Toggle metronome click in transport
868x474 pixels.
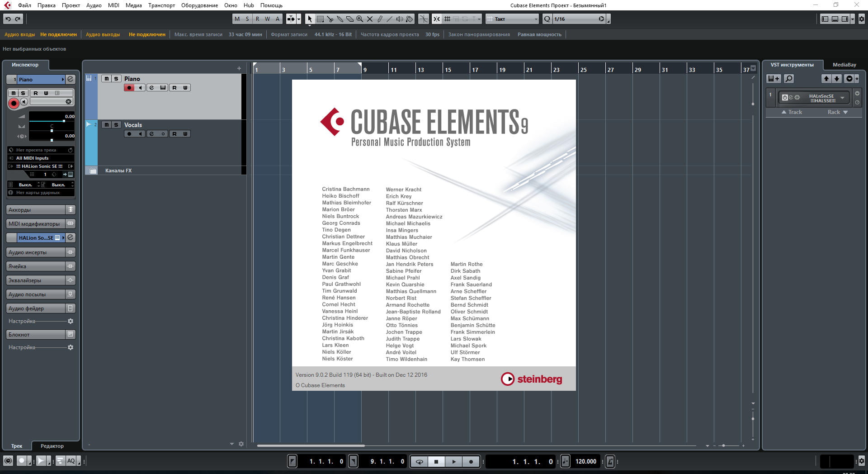(x=610, y=461)
